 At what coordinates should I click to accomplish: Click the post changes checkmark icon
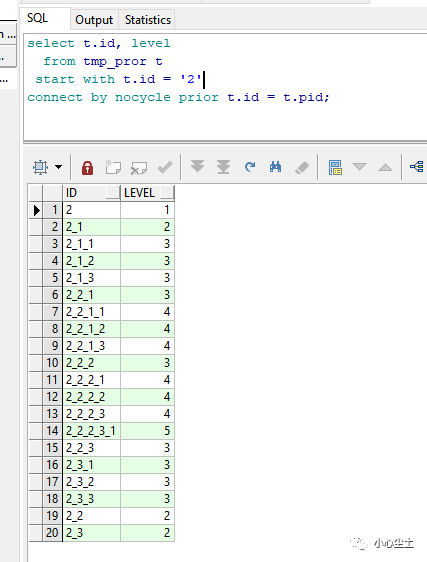(x=165, y=167)
